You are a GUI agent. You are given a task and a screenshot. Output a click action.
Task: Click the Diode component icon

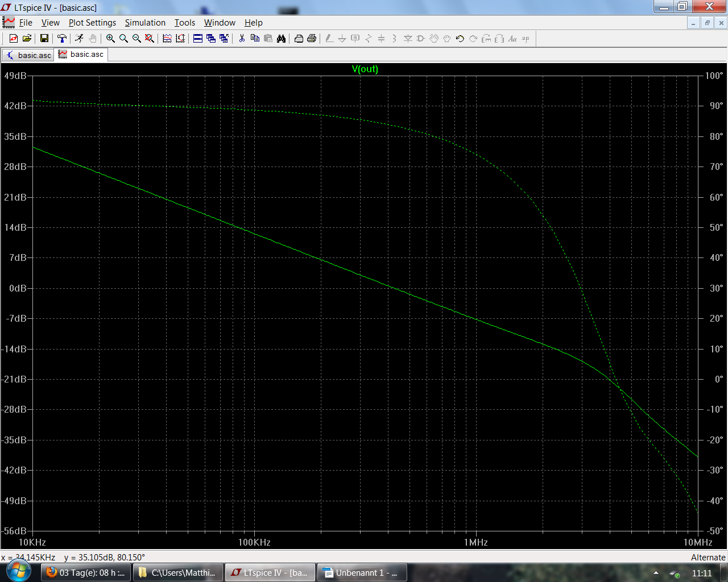(x=408, y=39)
